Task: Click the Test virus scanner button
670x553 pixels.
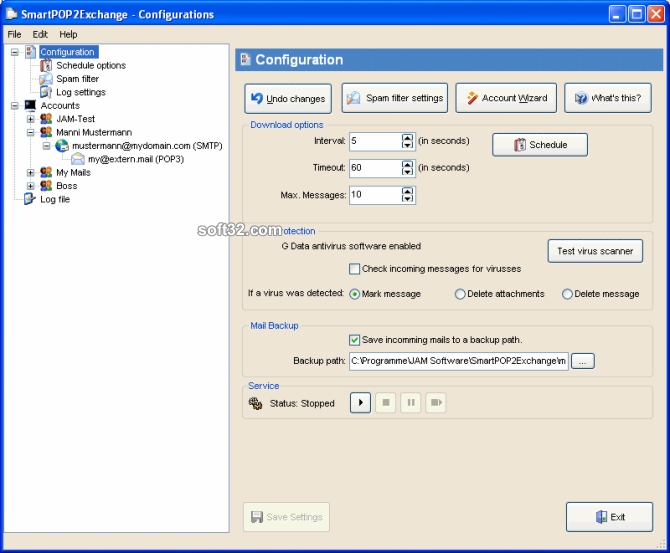Action: click(595, 251)
